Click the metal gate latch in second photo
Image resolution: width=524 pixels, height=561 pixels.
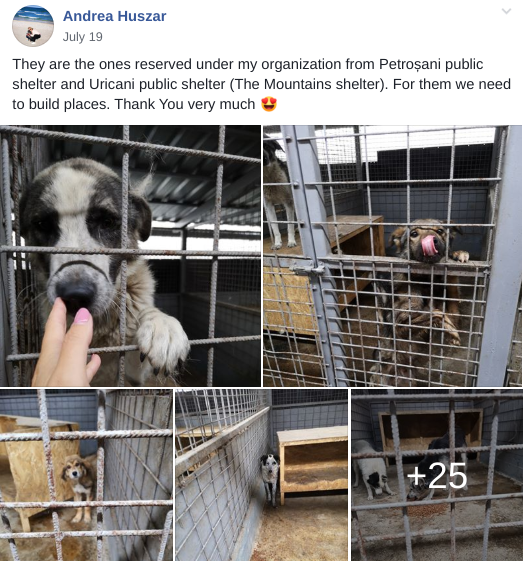[x=308, y=268]
